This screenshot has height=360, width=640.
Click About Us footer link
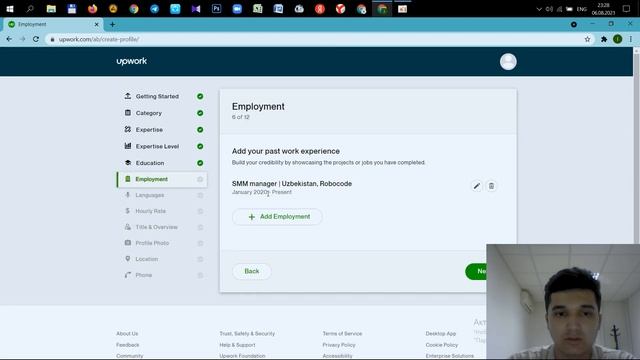[x=127, y=333]
